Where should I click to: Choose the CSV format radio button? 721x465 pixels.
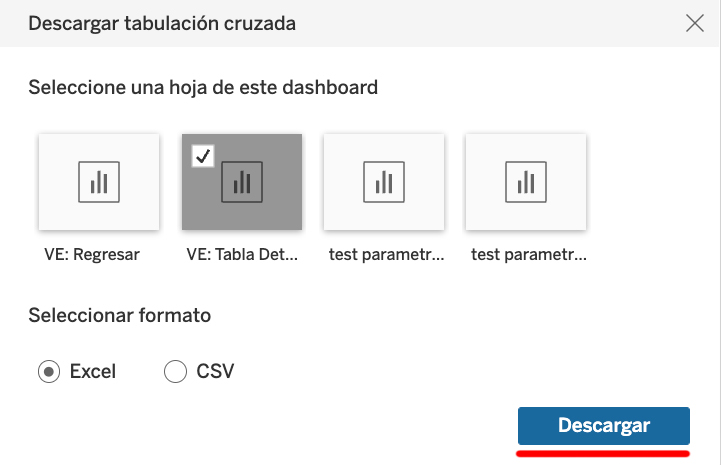point(175,371)
